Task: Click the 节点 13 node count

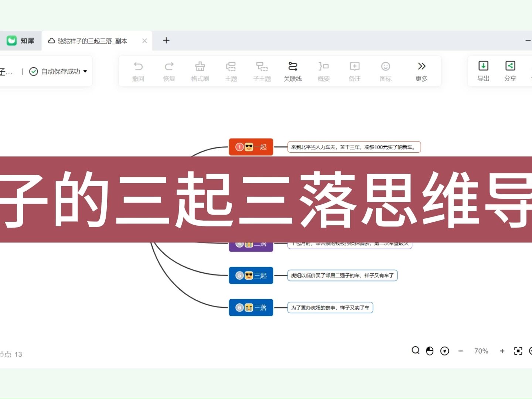Action: 11,354
